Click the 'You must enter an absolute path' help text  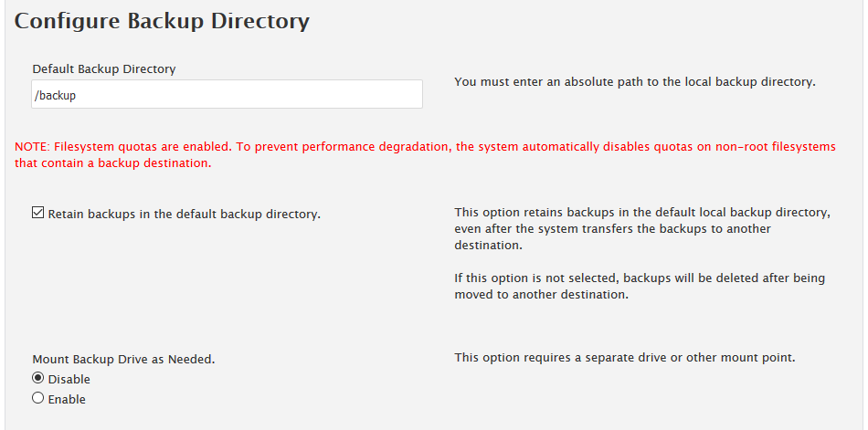point(634,82)
